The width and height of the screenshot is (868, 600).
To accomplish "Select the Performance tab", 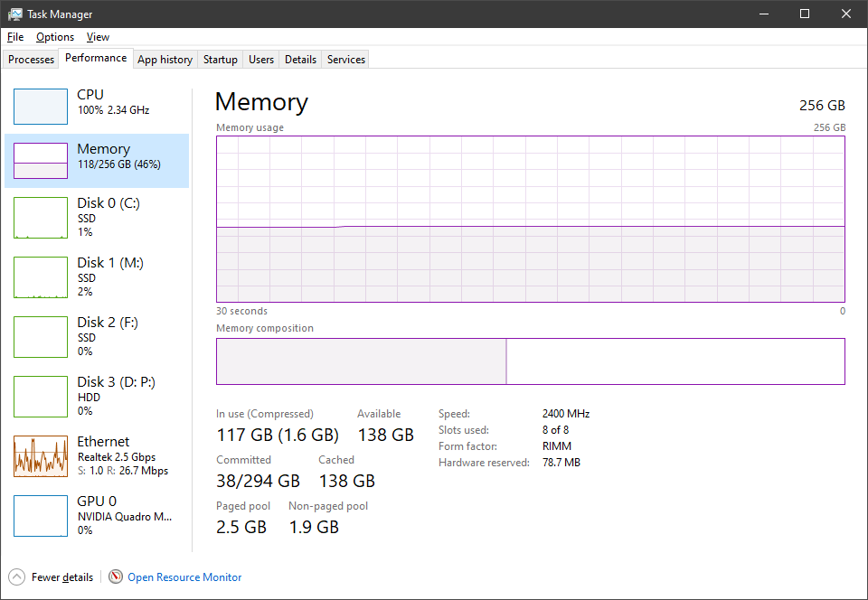I will 96,58.
